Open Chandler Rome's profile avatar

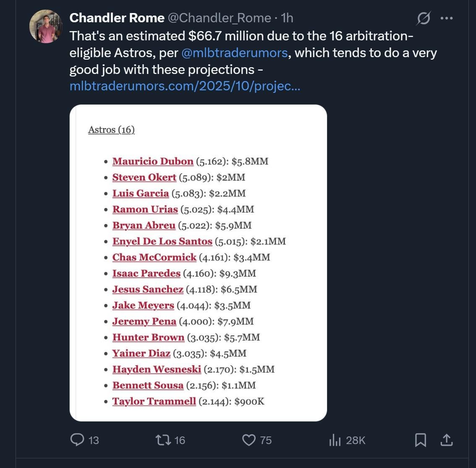pos(46,26)
